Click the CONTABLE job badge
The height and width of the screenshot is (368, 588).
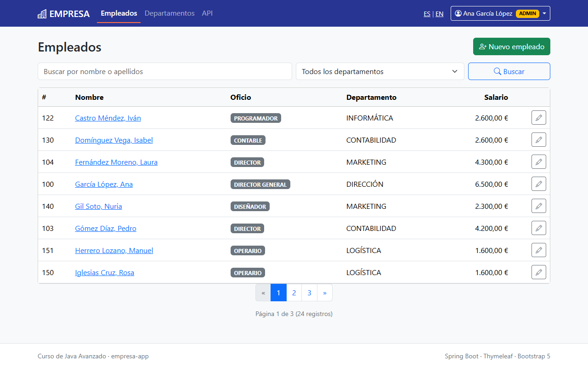[248, 140]
